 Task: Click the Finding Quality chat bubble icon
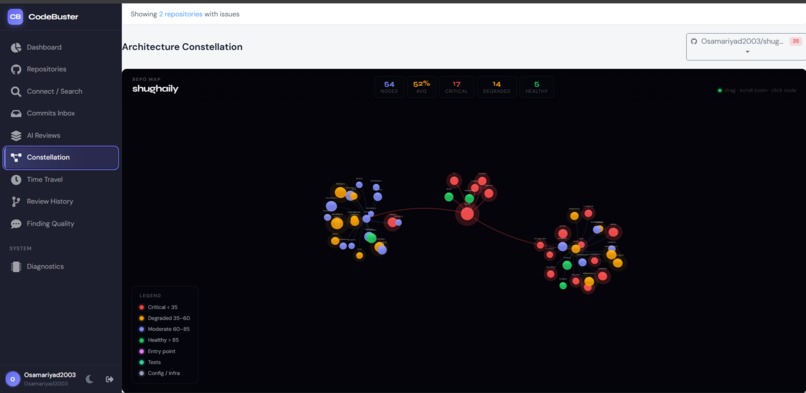(x=16, y=224)
